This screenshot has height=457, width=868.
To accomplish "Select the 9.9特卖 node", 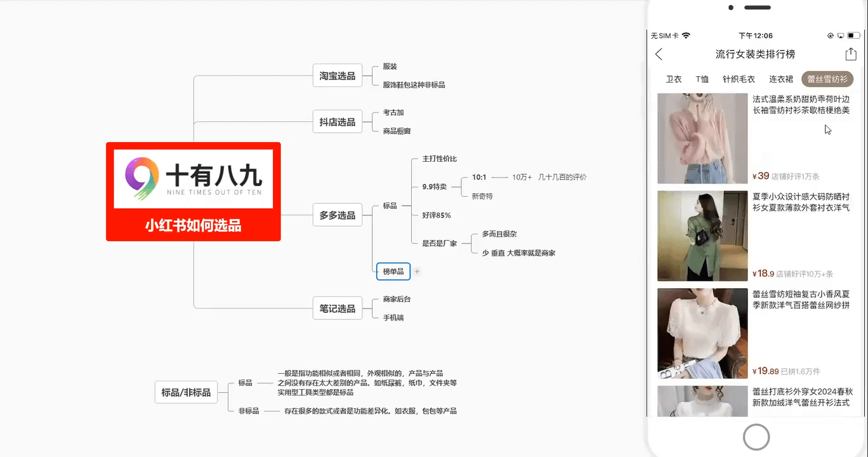I will [x=435, y=187].
